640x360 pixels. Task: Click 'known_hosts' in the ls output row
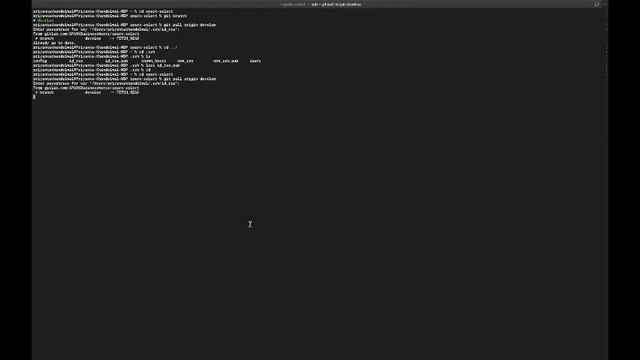(153, 61)
